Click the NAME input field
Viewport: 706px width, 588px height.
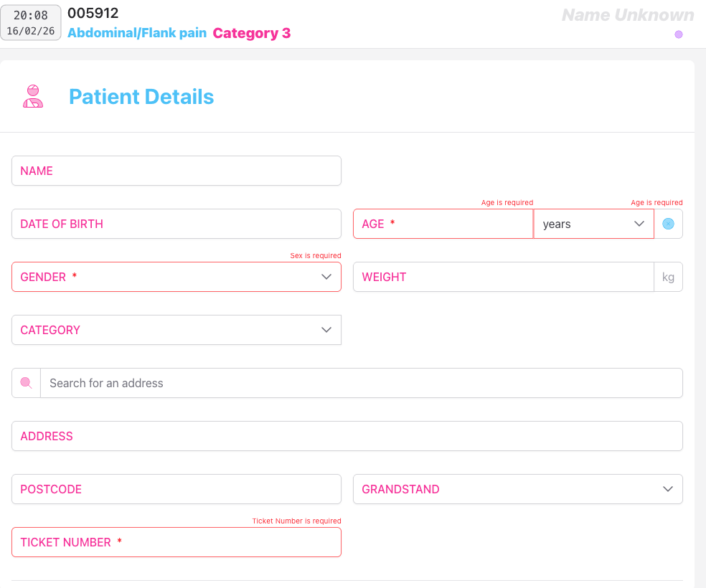click(x=176, y=170)
